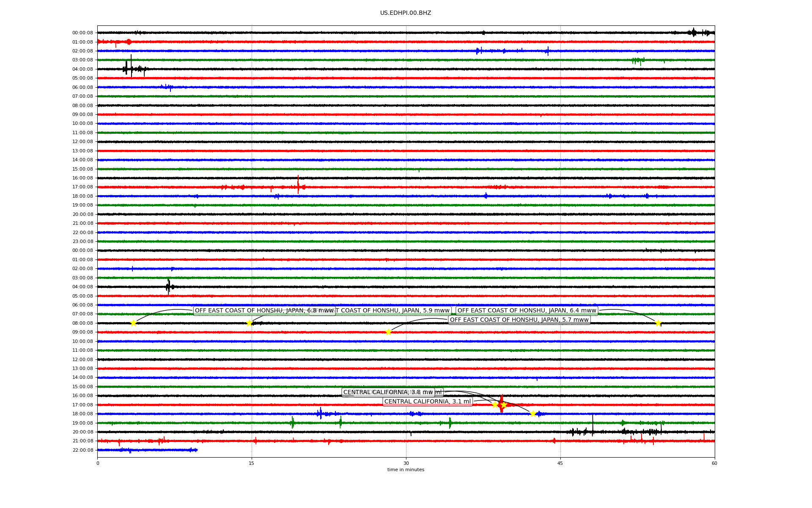
Task: Click the 60 tick label on the time axis
Action: click(714, 463)
